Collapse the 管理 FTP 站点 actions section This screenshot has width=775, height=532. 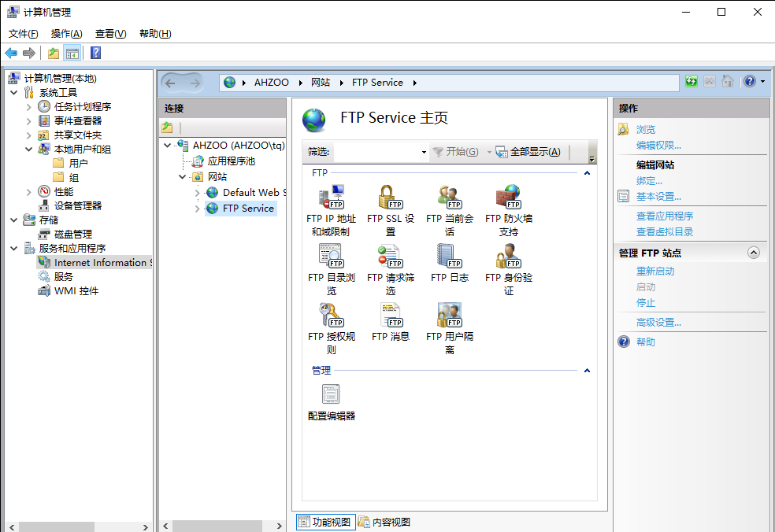(x=753, y=253)
